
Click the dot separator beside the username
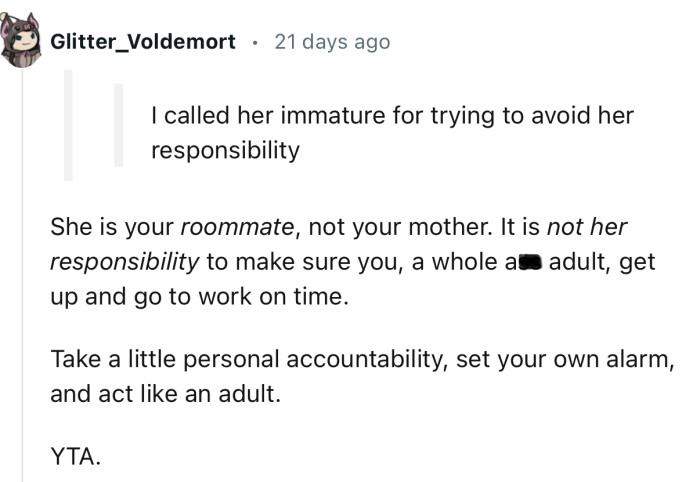coord(255,43)
